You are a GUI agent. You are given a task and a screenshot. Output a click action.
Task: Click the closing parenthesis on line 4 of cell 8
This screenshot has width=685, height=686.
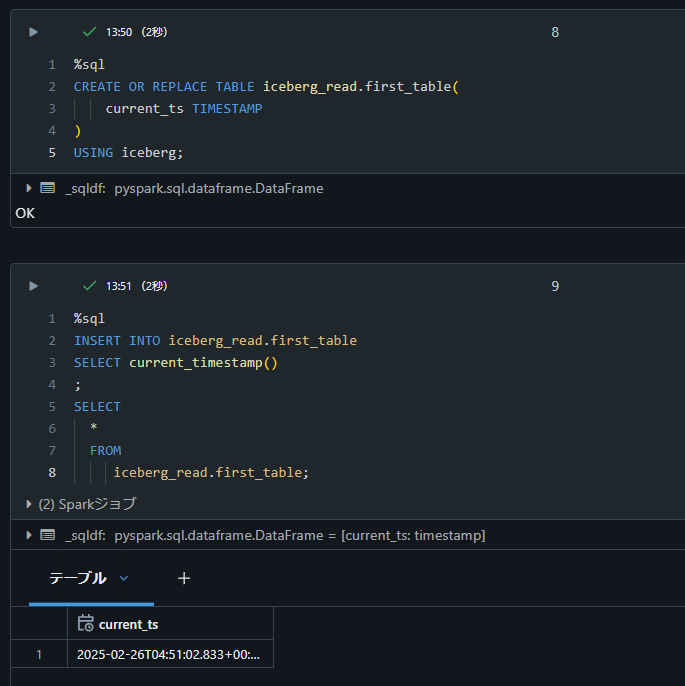coord(78,130)
